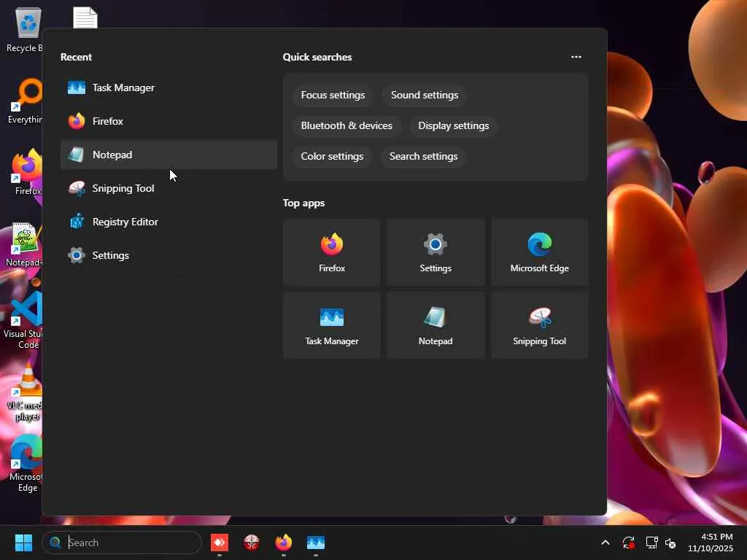Select Recycle Bin desktop icon
The height and width of the screenshot is (560, 747).
click(x=25, y=30)
